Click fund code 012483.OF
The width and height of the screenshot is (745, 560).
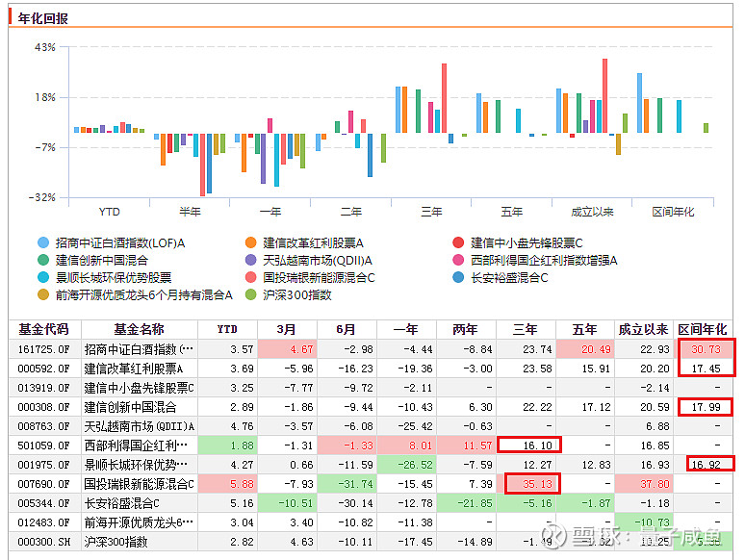coord(43,522)
